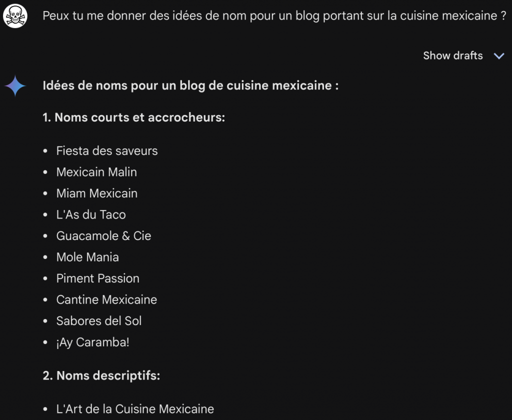
Task: Click the bullet item Fiesta des saveurs
Action: coord(107,150)
